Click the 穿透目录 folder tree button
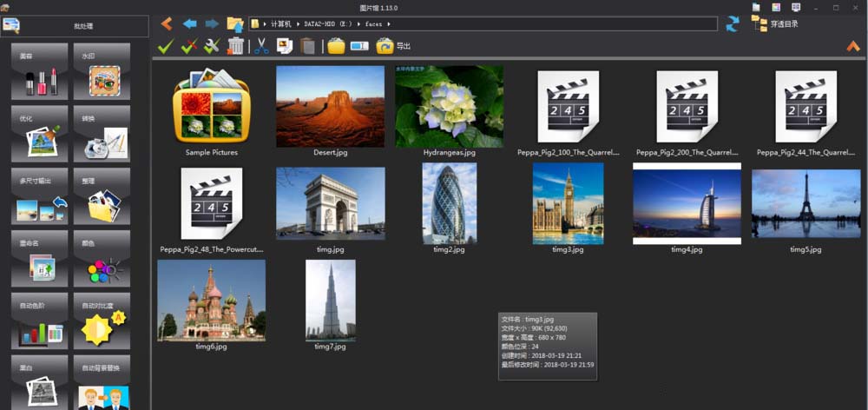This screenshot has width=868, height=410. (774, 23)
